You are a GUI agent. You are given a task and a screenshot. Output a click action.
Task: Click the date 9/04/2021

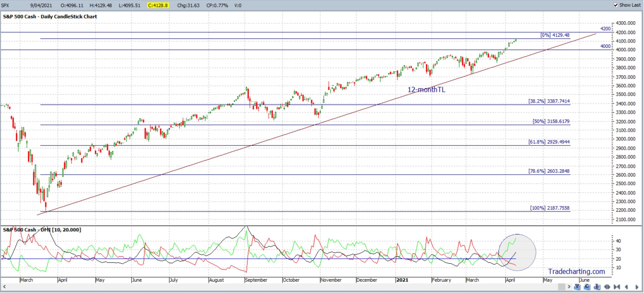(x=41, y=5)
